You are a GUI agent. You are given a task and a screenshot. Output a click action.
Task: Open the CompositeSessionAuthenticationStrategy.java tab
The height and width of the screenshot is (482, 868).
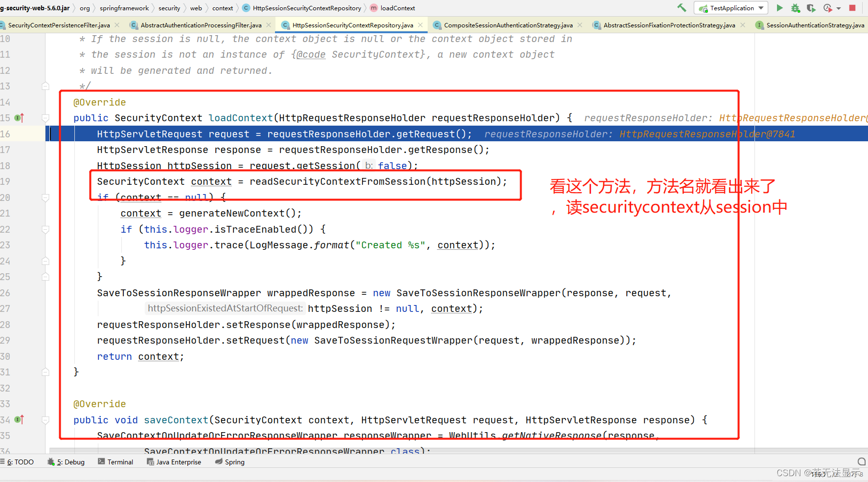pyautogui.click(x=508, y=25)
